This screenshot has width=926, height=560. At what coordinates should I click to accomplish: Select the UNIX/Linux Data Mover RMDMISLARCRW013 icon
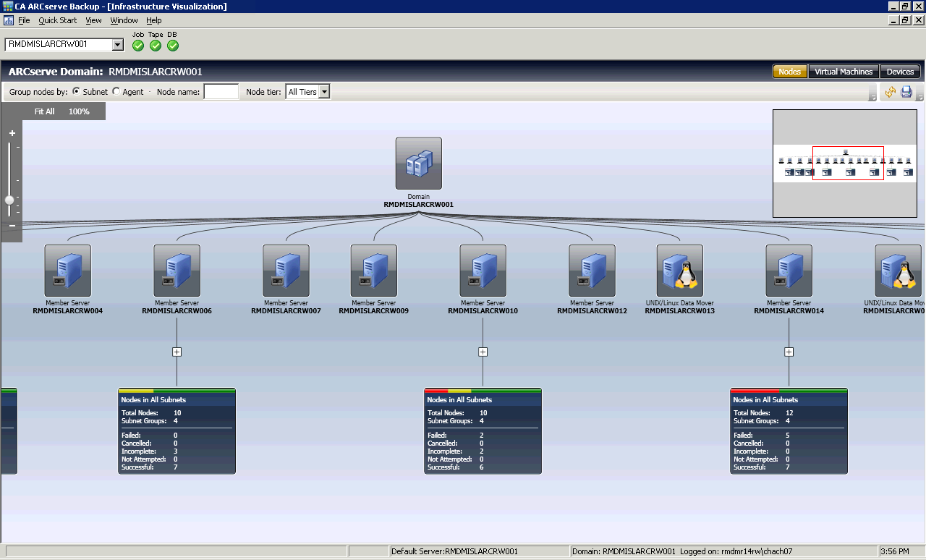(679, 270)
